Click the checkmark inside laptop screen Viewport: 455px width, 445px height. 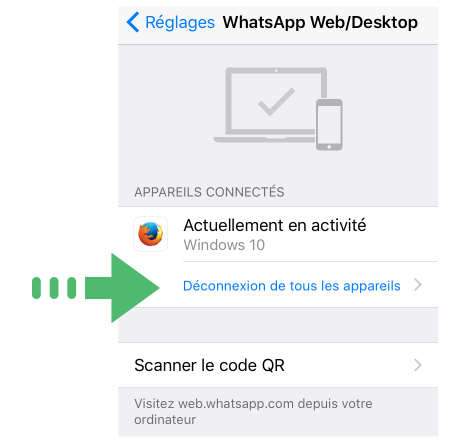[276, 102]
